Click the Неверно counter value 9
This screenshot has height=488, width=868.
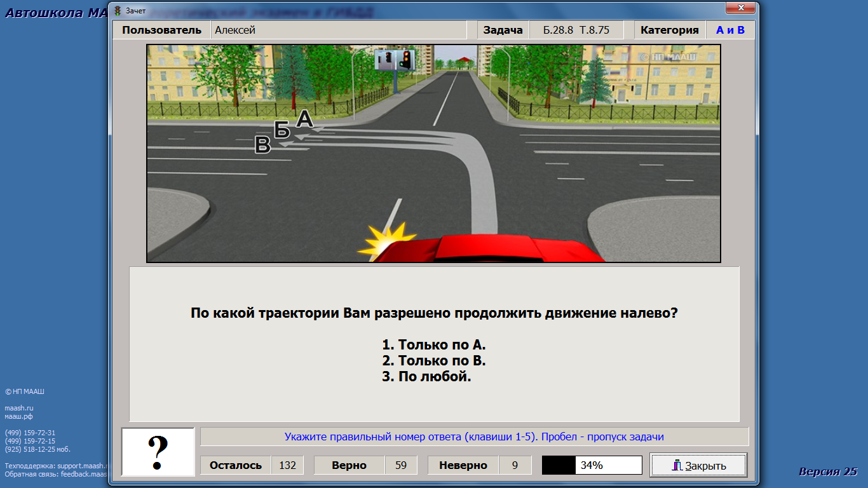515,465
